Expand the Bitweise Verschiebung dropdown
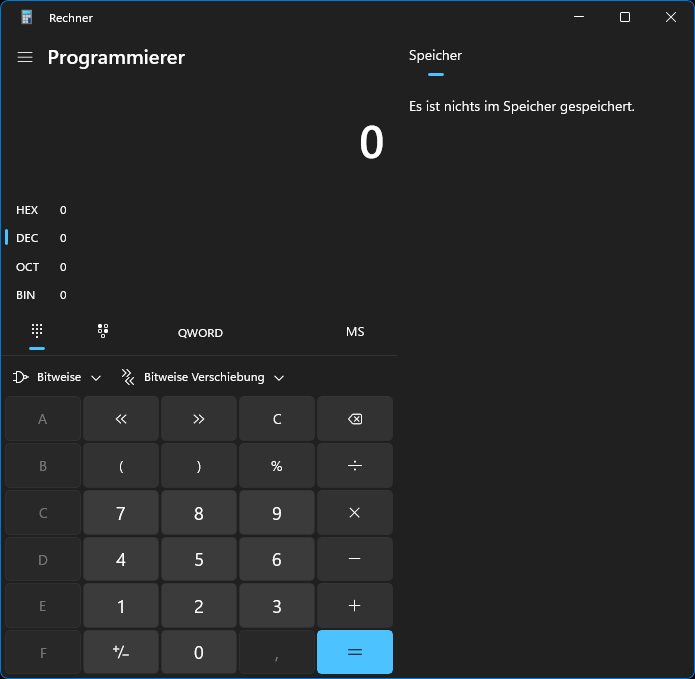Screen dimensions: 695x679 point(204,377)
